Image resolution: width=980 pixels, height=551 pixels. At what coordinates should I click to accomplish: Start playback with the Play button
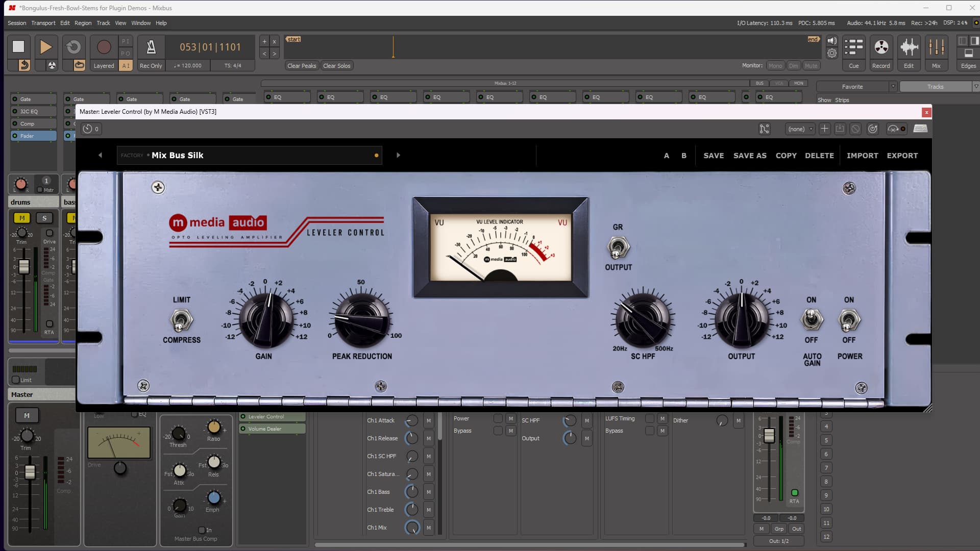[46, 46]
